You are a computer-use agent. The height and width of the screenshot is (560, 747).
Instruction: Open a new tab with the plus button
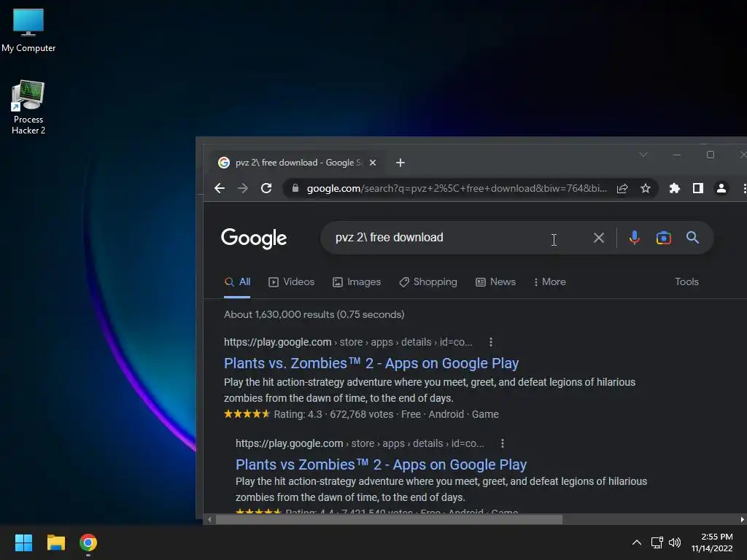[x=400, y=163]
